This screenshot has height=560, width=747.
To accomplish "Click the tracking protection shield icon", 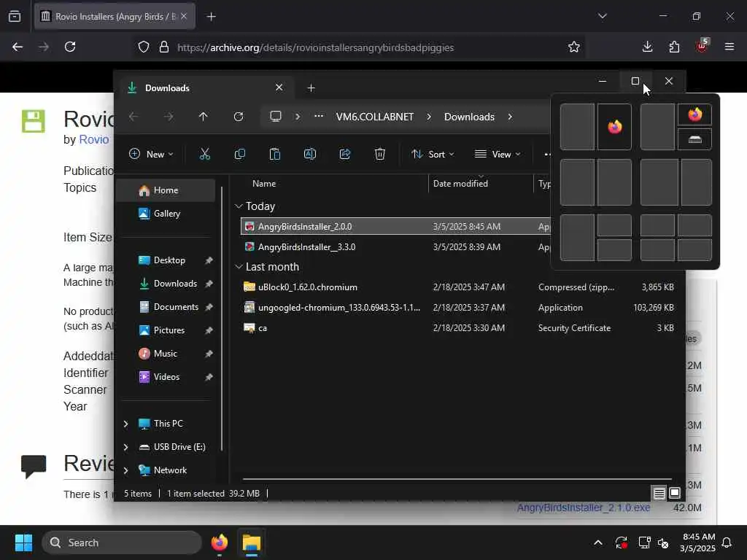I will (144, 47).
